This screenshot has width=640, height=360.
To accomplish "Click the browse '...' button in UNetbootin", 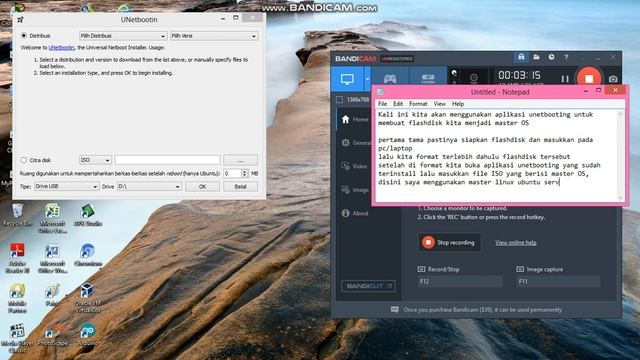I will (x=240, y=160).
